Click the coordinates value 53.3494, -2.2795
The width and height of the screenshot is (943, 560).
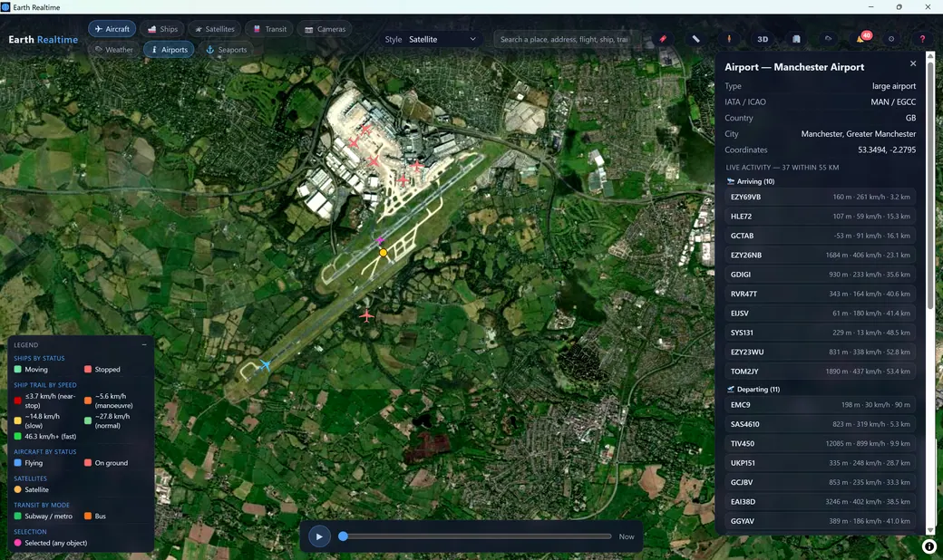pos(887,150)
